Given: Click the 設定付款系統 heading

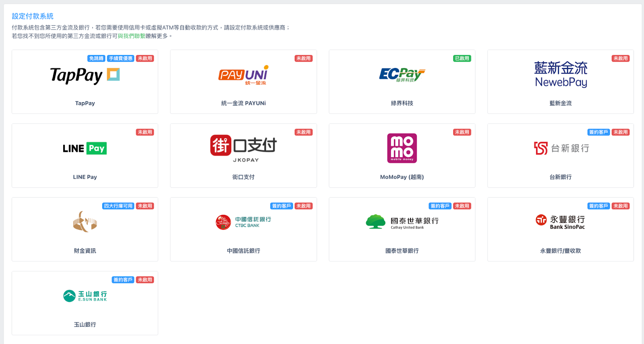Looking at the screenshot, I should point(33,16).
